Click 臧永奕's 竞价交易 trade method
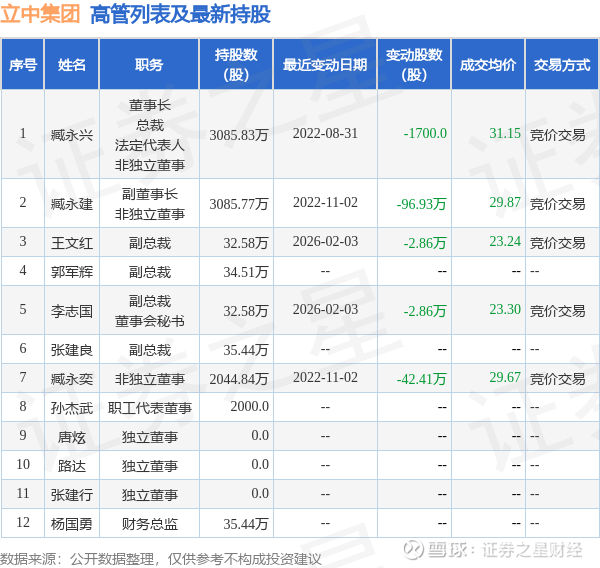The height and width of the screenshot is (568, 600). pyautogui.click(x=558, y=379)
